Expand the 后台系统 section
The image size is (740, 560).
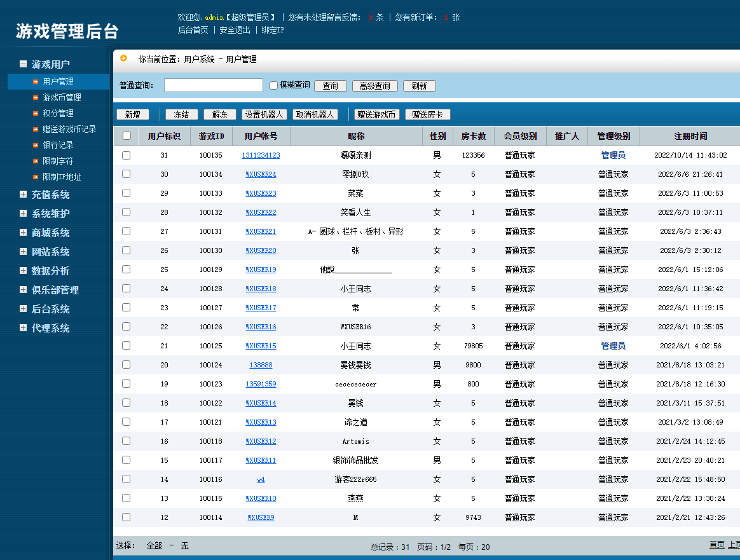(x=23, y=308)
